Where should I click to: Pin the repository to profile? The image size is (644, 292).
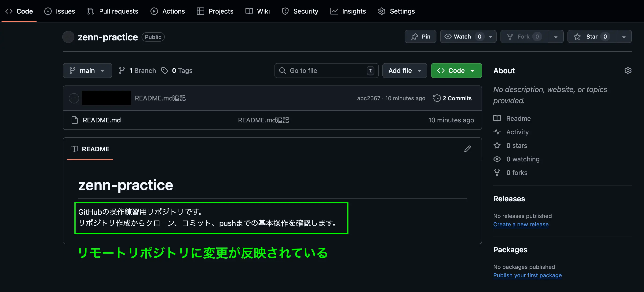point(420,37)
